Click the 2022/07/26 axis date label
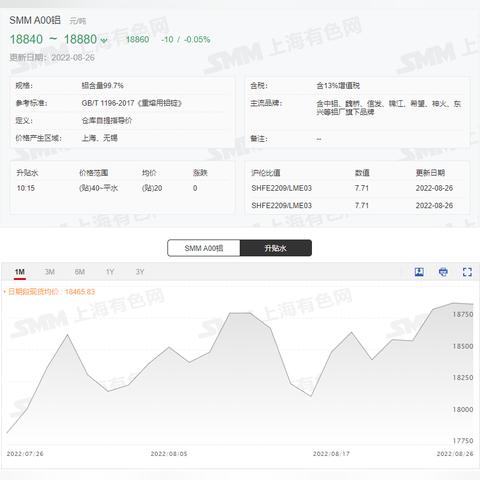 25,454
